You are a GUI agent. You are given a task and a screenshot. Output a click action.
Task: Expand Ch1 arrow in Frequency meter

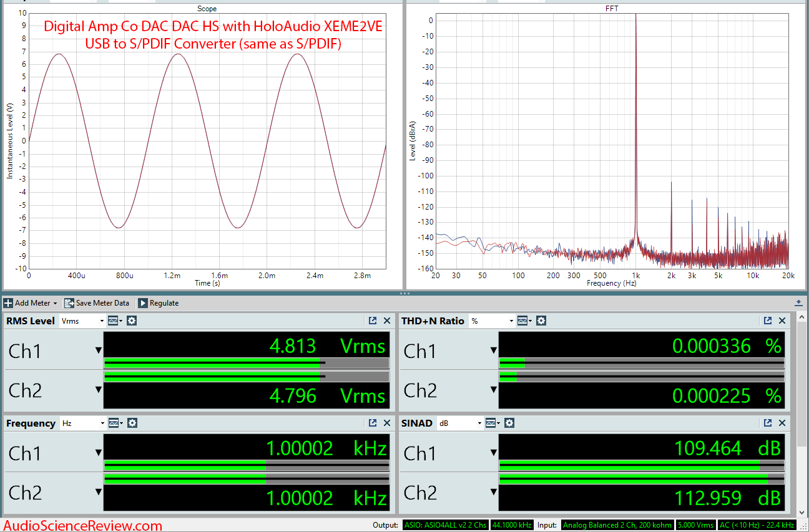pyautogui.click(x=98, y=453)
